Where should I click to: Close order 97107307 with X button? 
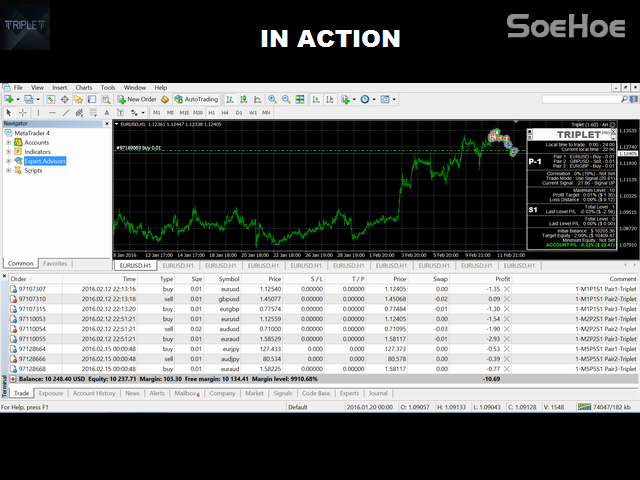(x=506, y=289)
